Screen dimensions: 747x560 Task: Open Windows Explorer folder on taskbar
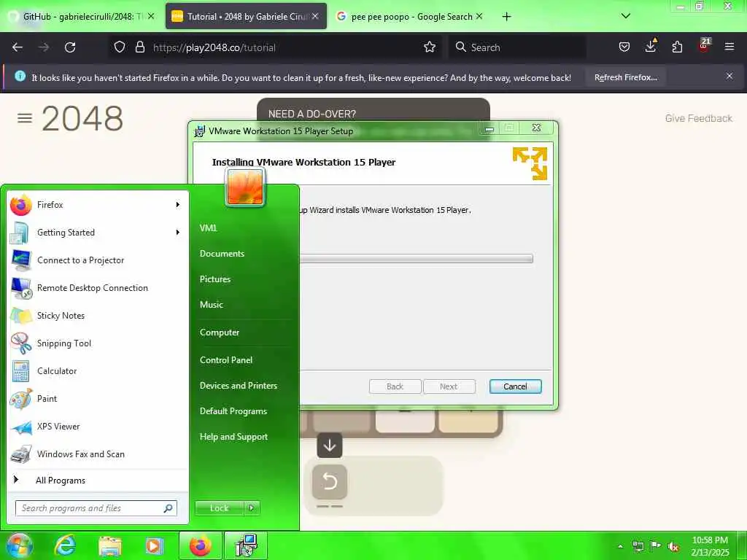tap(110, 545)
